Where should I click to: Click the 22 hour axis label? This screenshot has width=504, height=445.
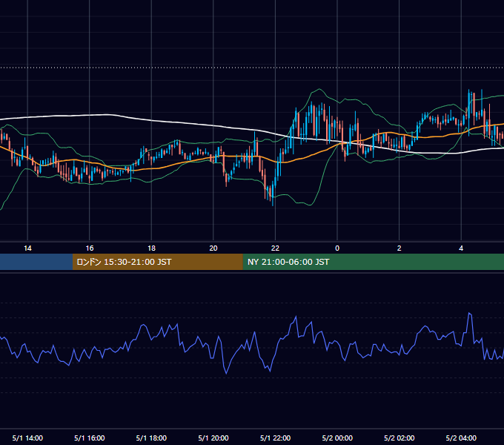point(275,248)
